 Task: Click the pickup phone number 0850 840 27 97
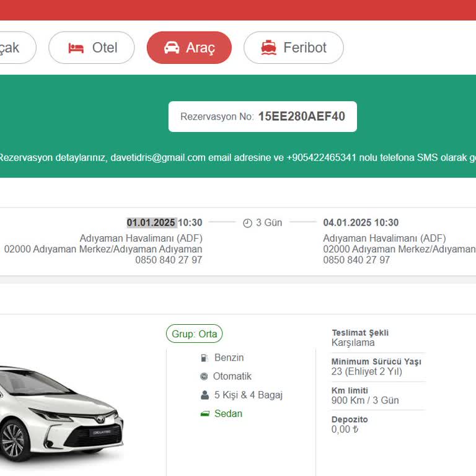pyautogui.click(x=169, y=260)
